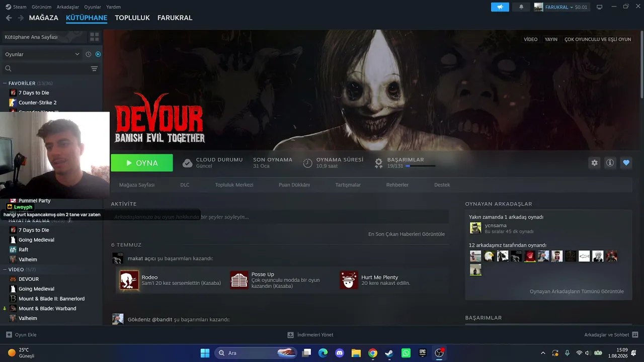Select Raft in the game list
The width and height of the screenshot is (644, 362).
pyautogui.click(x=23, y=249)
